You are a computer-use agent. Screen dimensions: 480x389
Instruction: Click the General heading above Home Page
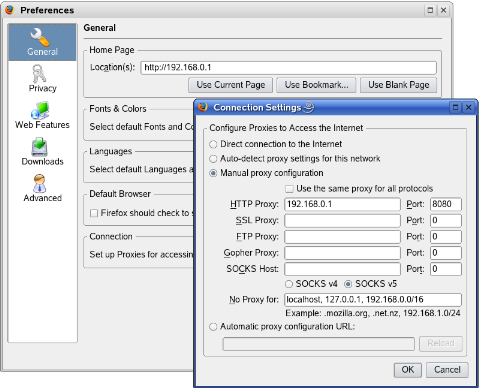point(100,28)
